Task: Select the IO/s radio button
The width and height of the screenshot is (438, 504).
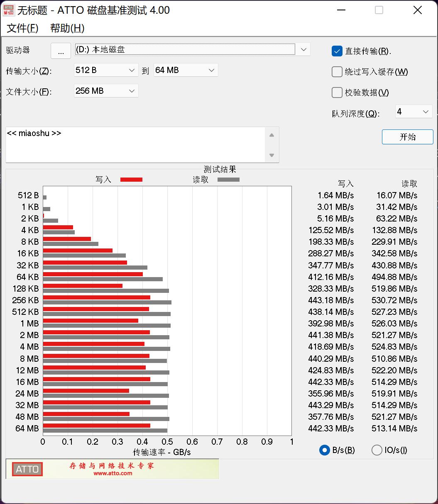Action: pyautogui.click(x=377, y=450)
